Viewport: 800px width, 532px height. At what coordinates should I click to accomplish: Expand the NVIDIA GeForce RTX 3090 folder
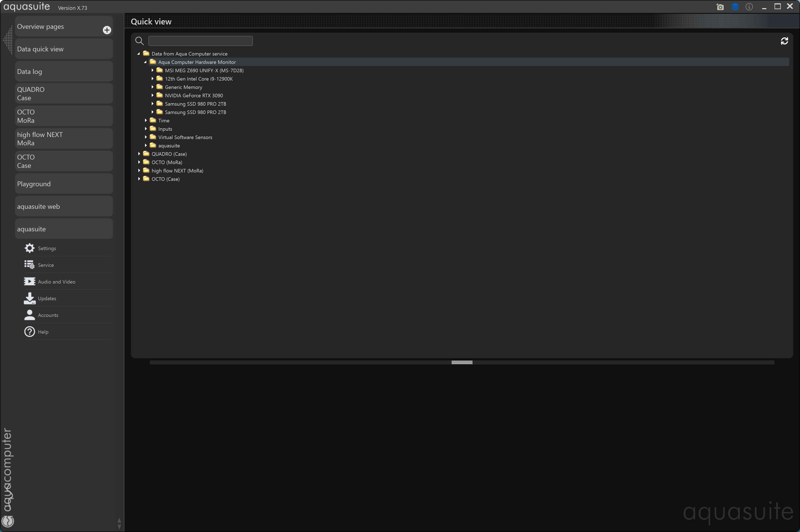tap(153, 95)
